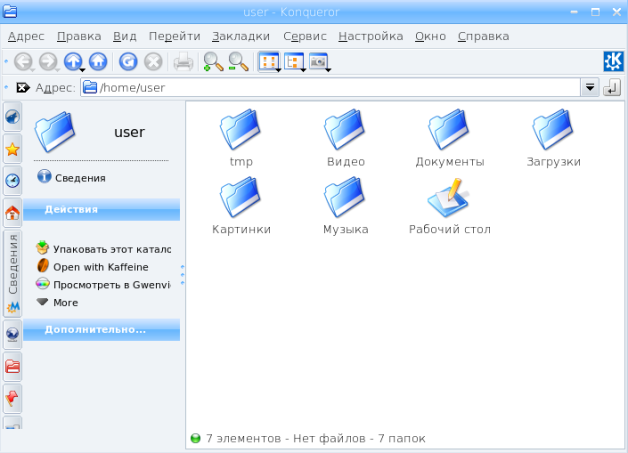Expand the Дополнительно section
Screen dimensions: 628x453
101,330
